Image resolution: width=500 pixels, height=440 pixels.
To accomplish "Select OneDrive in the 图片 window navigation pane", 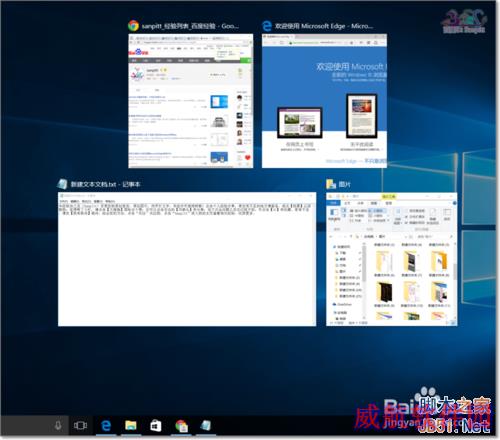I will (x=344, y=304).
